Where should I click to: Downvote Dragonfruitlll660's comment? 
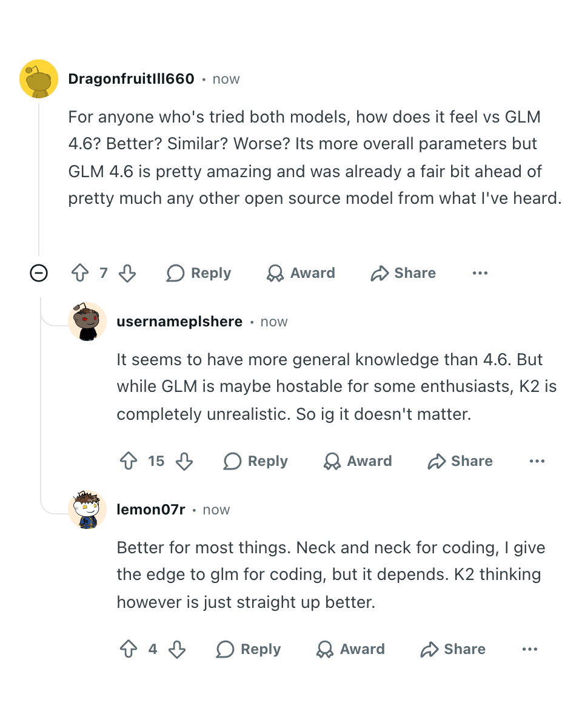(127, 273)
